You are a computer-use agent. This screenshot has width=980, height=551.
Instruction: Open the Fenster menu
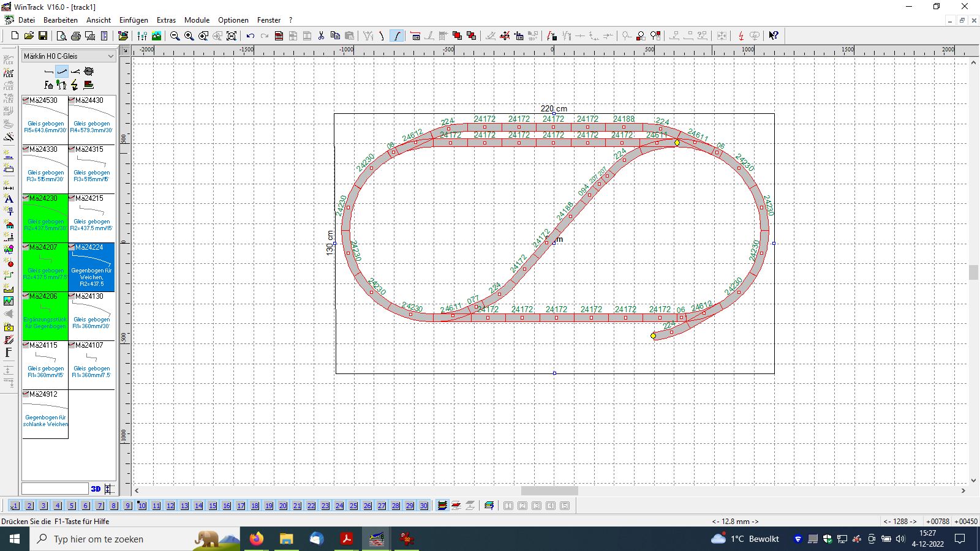(x=269, y=20)
